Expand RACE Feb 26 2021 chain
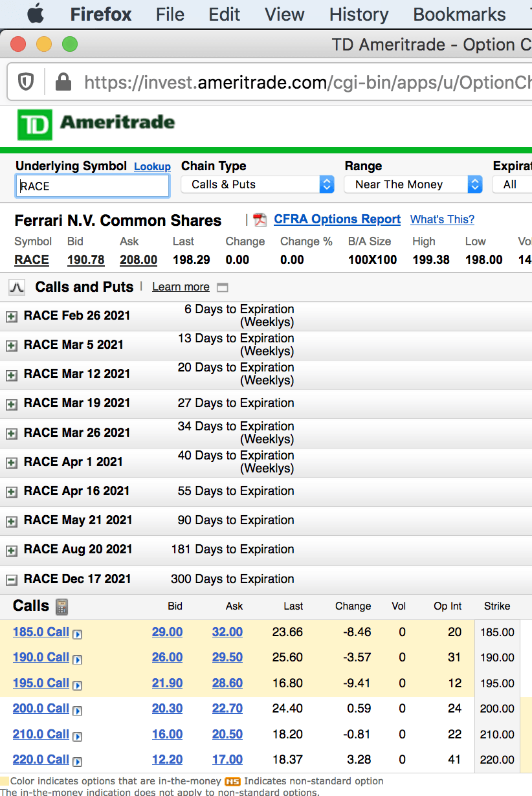The height and width of the screenshot is (796, 532). [11, 316]
